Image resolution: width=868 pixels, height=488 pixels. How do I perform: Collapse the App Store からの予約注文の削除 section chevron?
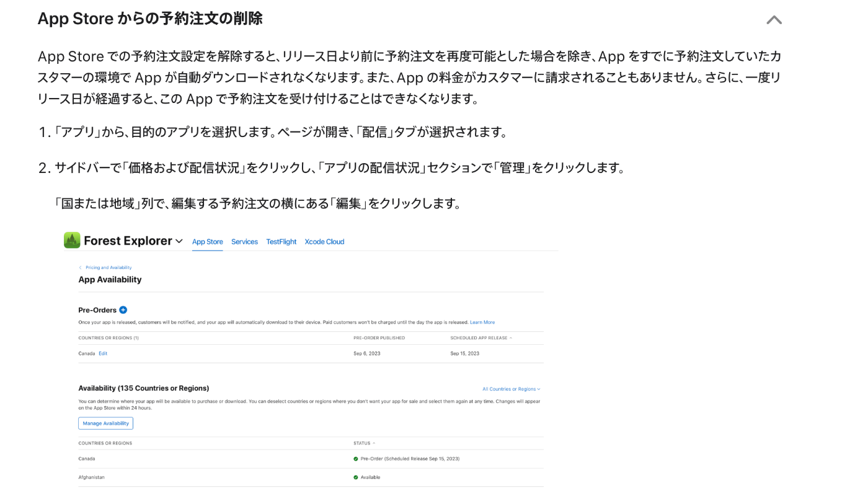(774, 20)
